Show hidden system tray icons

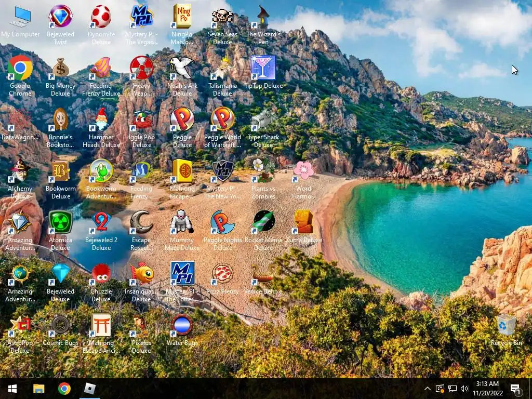coord(428,389)
